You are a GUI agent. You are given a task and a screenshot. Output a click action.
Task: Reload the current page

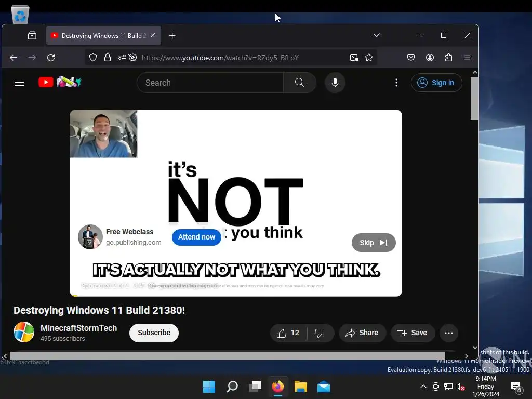(51, 58)
